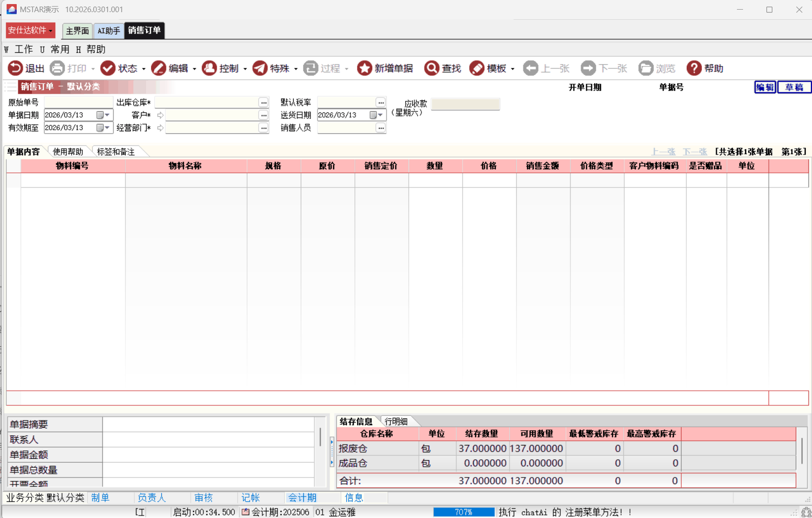The image size is (812, 518).
Task: Expand the 控制 dropdown arrow
Action: (245, 69)
